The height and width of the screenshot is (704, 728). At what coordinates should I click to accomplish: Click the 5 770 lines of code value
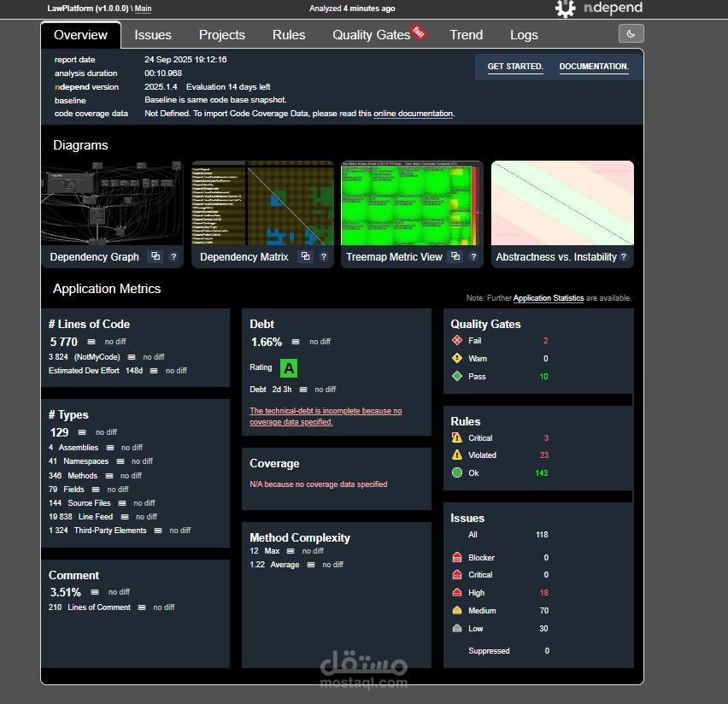64,342
